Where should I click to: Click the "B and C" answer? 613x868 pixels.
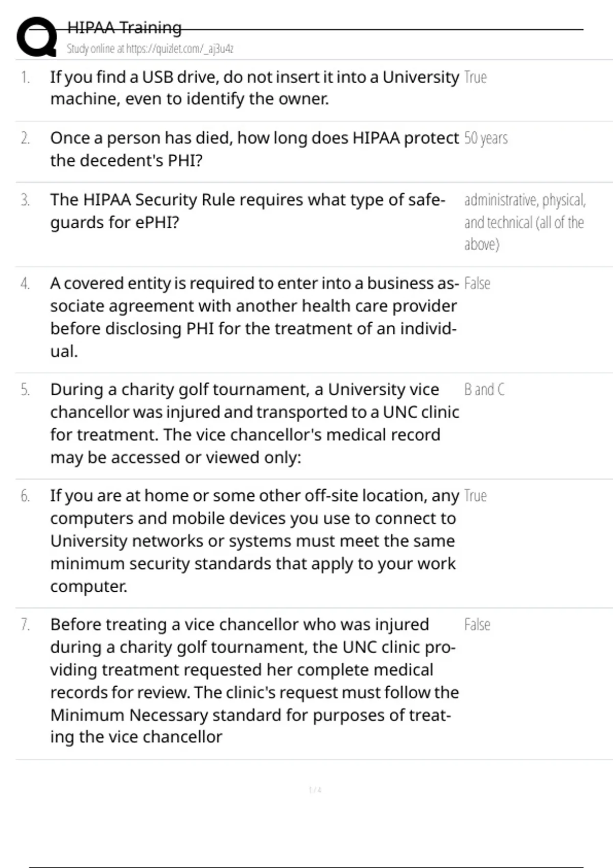[x=484, y=390]
